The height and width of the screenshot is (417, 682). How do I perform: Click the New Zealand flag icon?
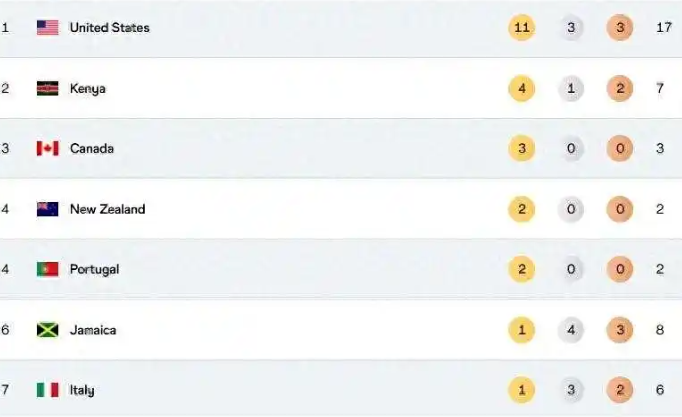coord(47,209)
